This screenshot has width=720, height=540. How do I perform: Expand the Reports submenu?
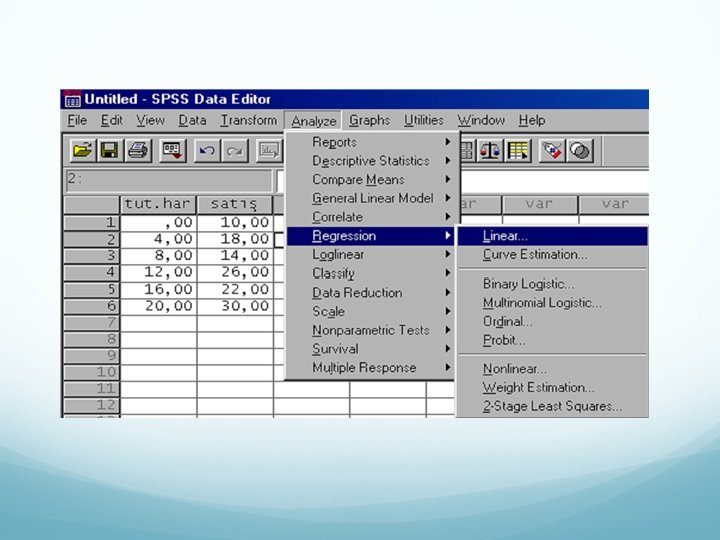tap(371, 142)
